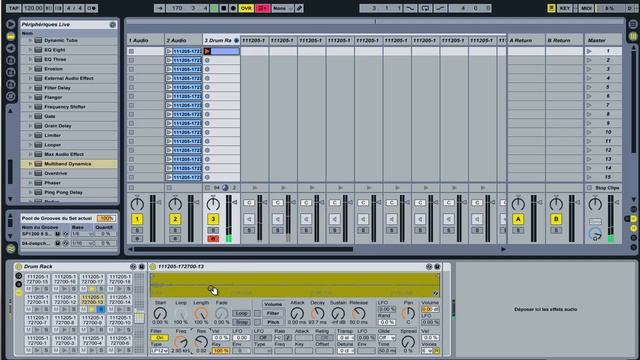Enable draw mode with the pencil icon
The width and height of the screenshot is (640, 360).
(299, 8)
